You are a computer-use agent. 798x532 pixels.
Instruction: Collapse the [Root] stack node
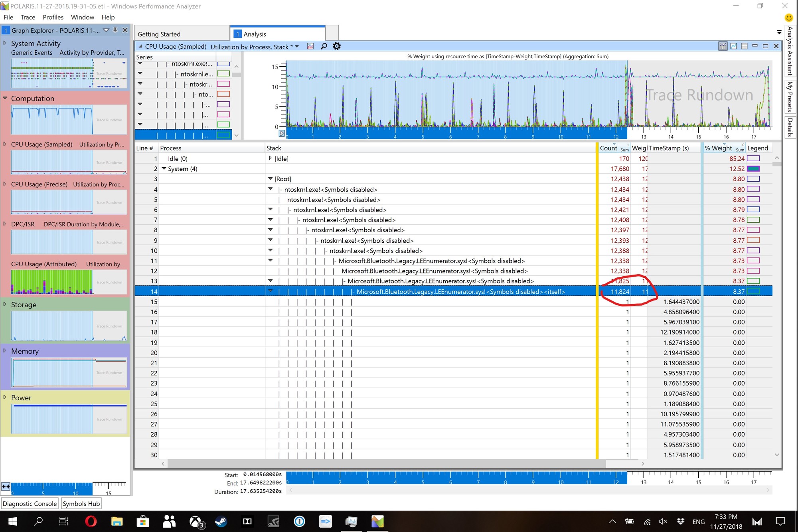point(270,179)
